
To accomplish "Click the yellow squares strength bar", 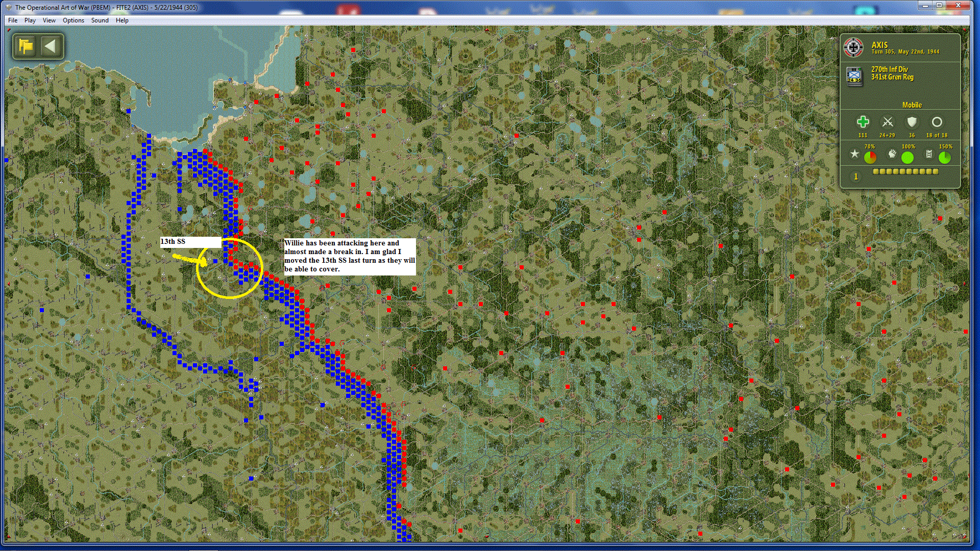I will click(905, 171).
